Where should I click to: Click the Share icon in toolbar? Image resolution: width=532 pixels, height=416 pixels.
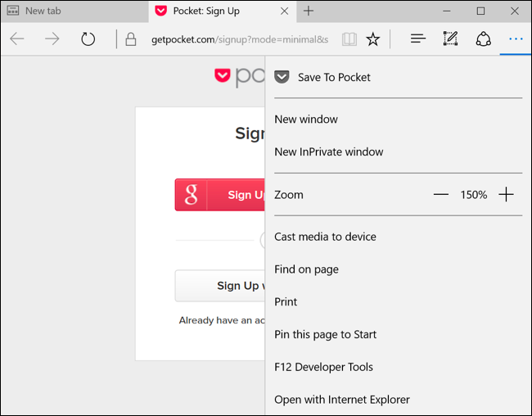(x=483, y=38)
